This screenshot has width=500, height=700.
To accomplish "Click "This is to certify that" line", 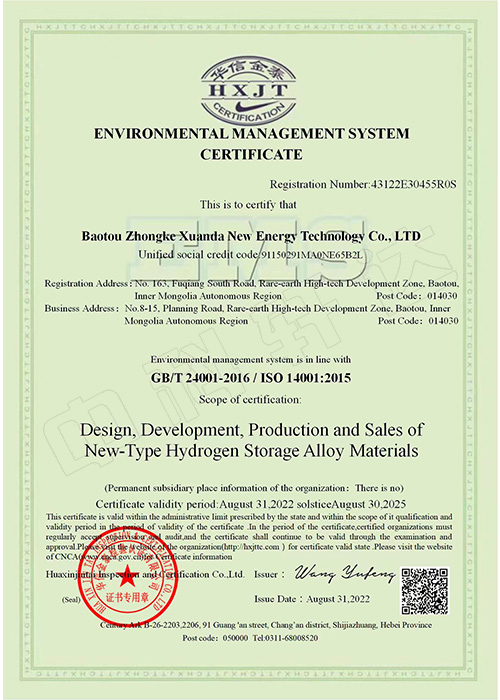I will click(248, 205).
